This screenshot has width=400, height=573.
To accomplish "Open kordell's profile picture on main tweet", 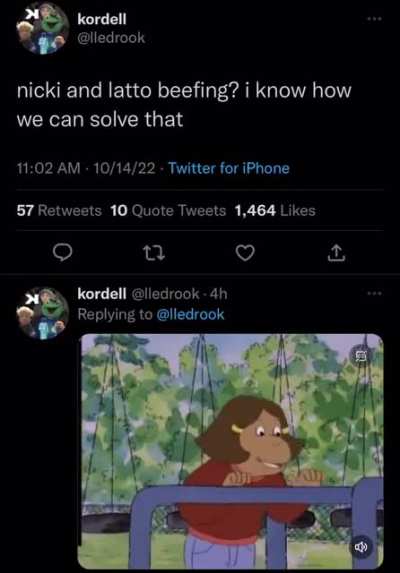I will coord(43,28).
